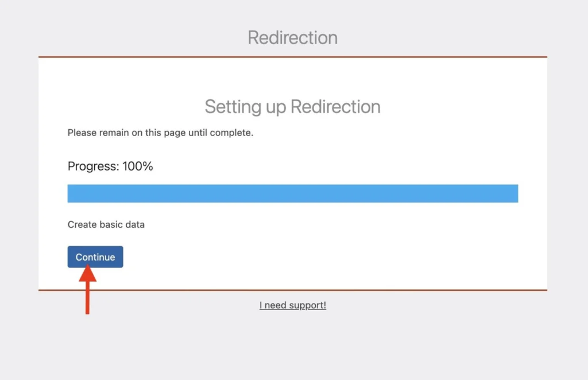Click the red divider line under the title

[x=293, y=57]
